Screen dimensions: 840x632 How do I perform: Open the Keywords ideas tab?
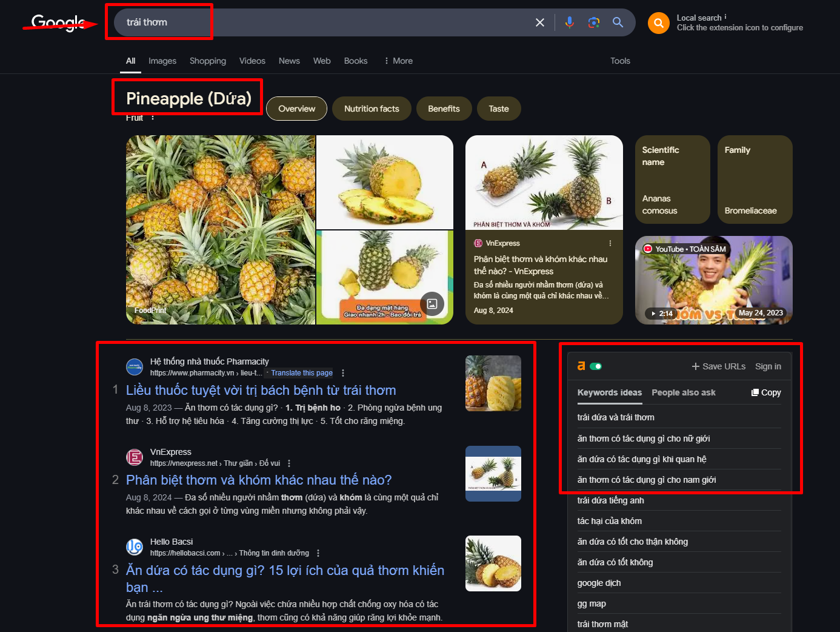(x=610, y=392)
